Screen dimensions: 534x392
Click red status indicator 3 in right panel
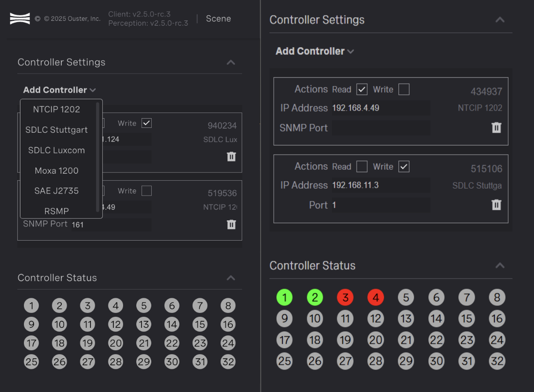click(x=345, y=297)
